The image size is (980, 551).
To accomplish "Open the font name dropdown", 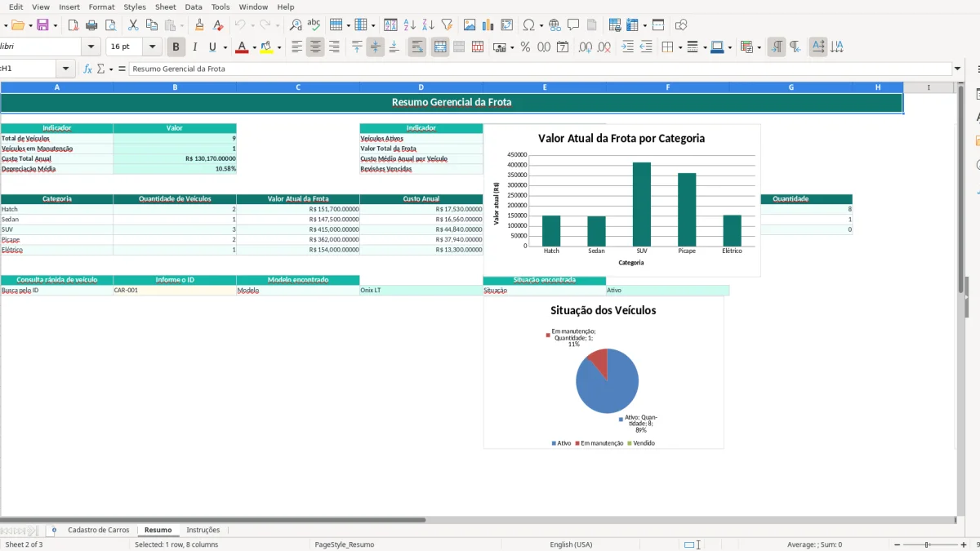I will point(91,47).
